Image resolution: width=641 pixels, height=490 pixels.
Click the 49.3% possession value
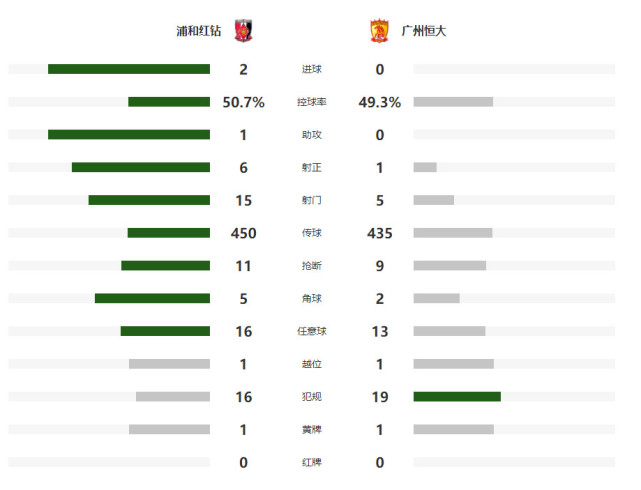point(380,102)
